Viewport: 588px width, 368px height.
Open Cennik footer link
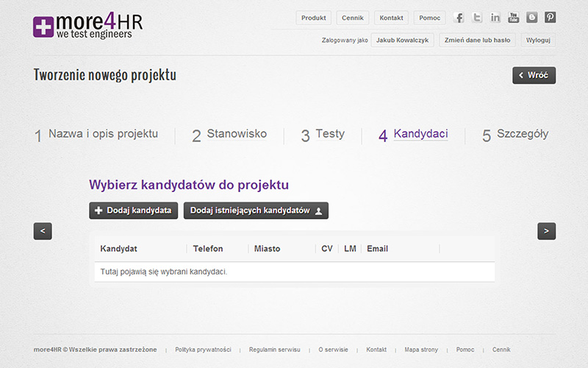[501, 350]
